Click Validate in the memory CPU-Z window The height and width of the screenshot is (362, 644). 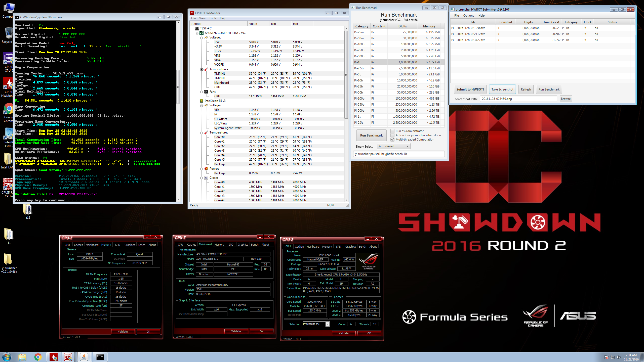pos(123,332)
